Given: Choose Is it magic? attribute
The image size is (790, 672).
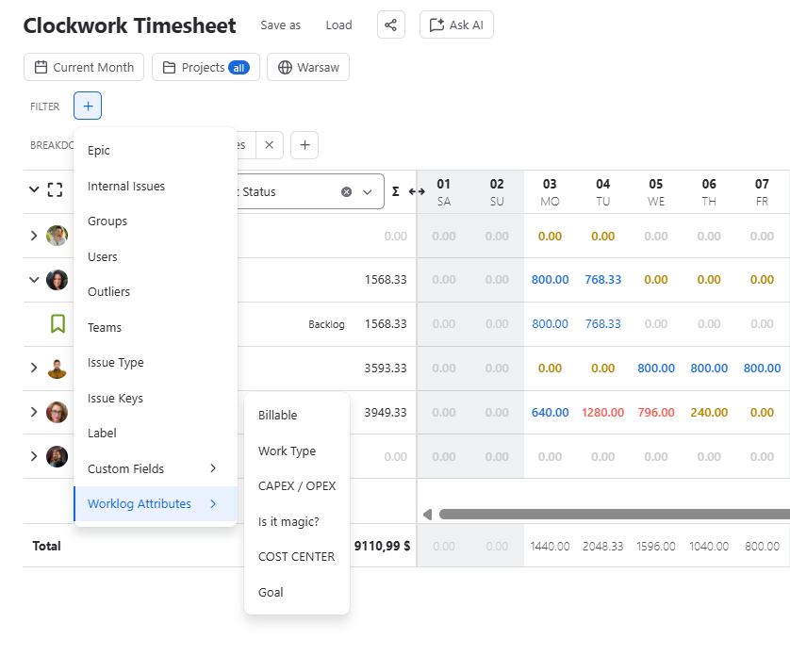Looking at the screenshot, I should coord(297,521).
